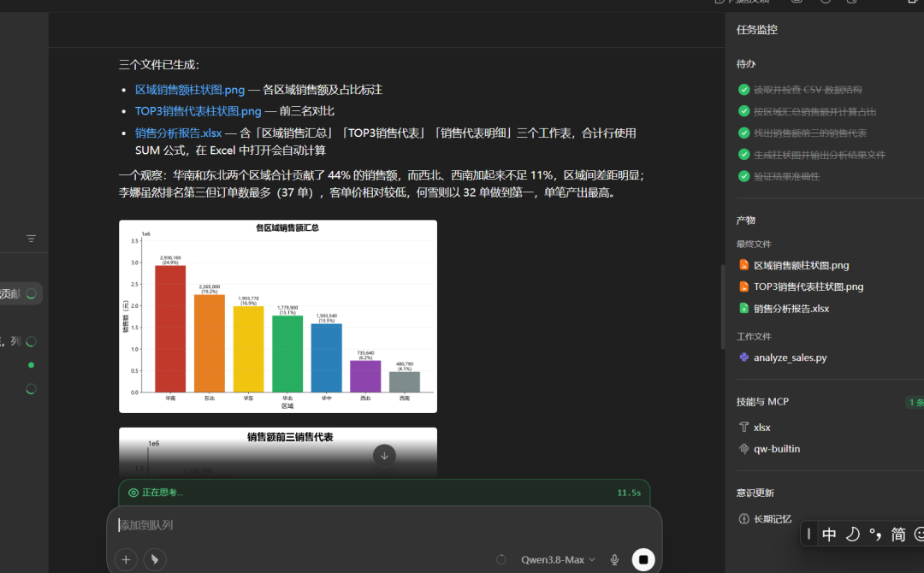Click the cursor-select tool button in input bar
Viewport: 924px width, 573px height.
pos(155,559)
